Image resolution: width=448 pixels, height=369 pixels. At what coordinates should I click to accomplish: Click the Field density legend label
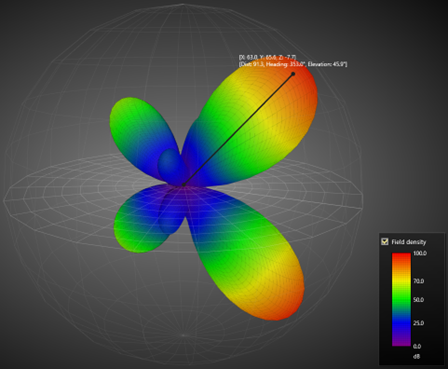(x=409, y=242)
